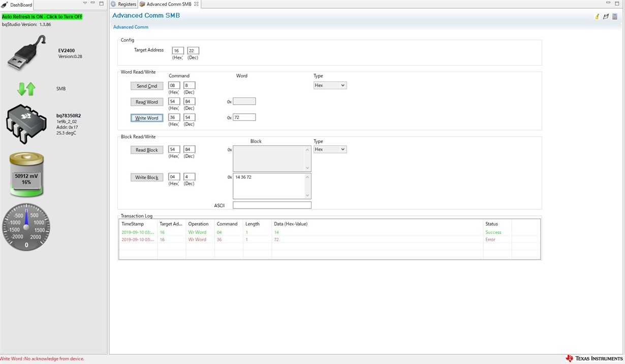This screenshot has width=625, height=364.
Task: Click the Operation column header
Action: (200, 224)
